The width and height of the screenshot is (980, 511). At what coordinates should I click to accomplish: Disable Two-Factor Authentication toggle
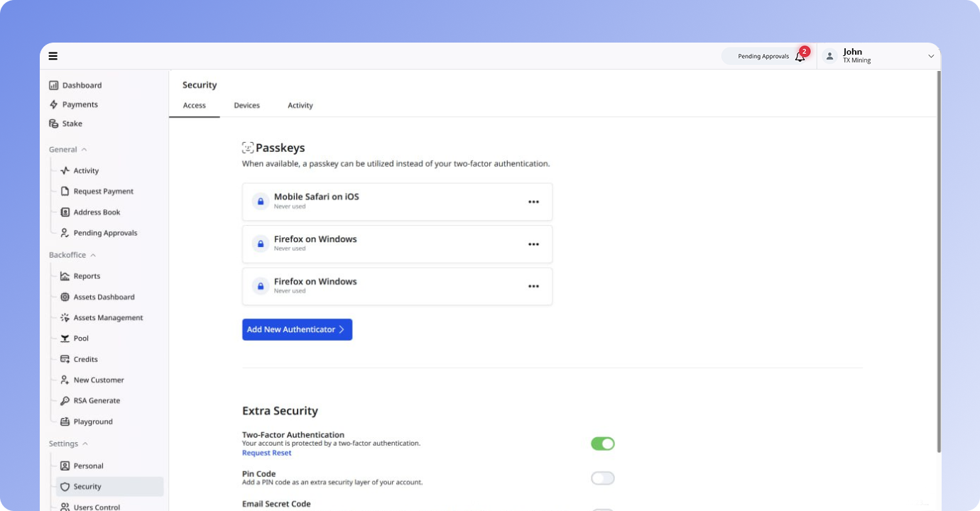pyautogui.click(x=602, y=444)
